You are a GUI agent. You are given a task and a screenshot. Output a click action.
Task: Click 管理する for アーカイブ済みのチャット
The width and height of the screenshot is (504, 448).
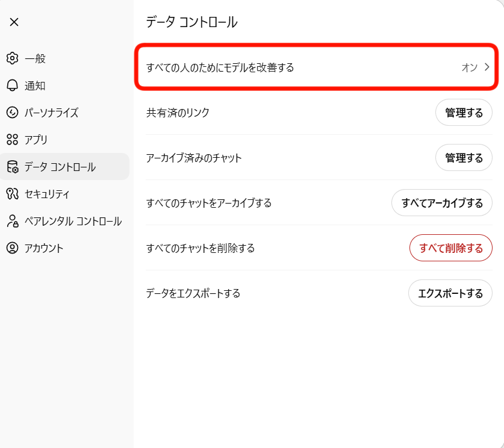[x=464, y=158]
